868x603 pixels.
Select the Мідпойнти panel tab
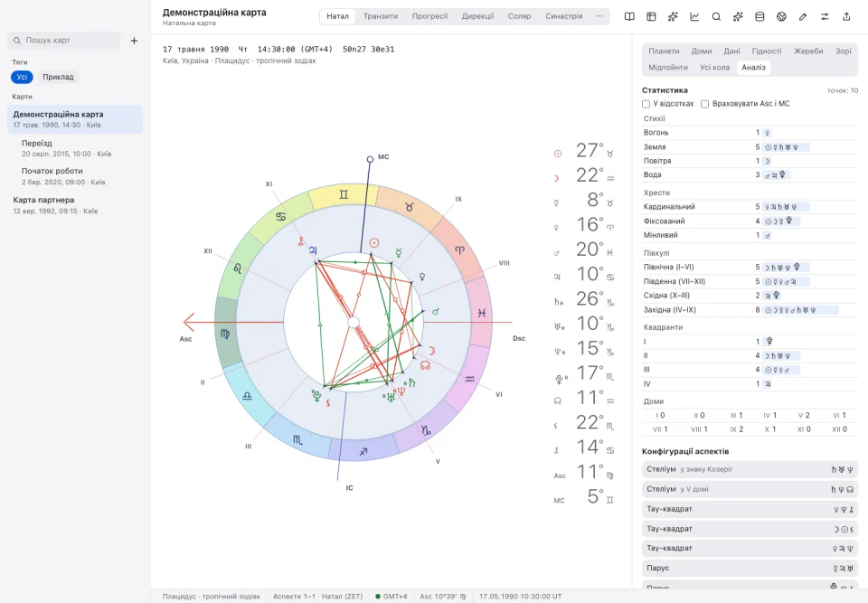point(668,68)
